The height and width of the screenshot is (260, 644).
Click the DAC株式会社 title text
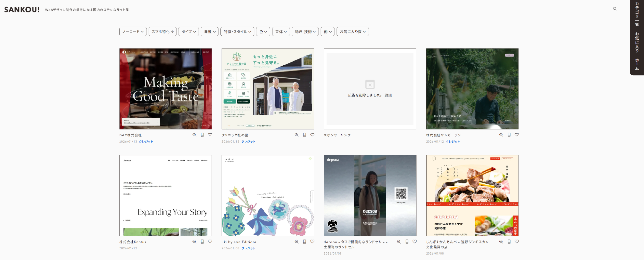coord(130,135)
